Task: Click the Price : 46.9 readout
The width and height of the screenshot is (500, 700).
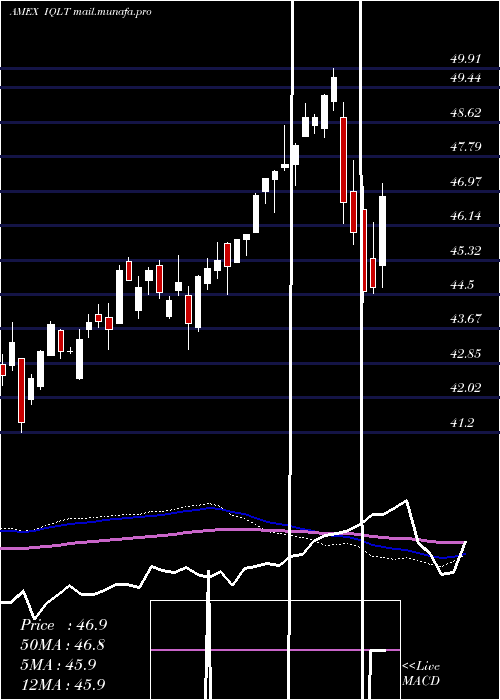Action: pos(63,625)
